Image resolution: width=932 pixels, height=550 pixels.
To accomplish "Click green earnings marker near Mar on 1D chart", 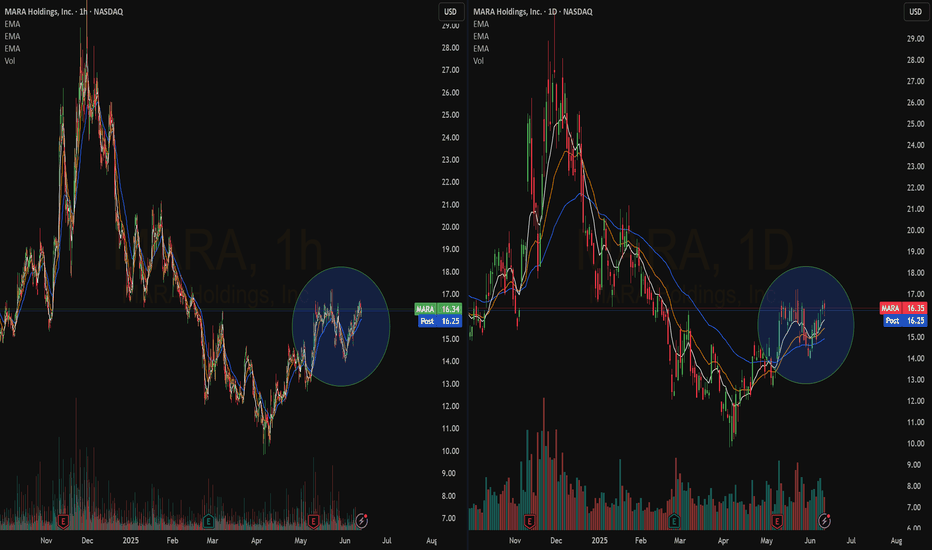I will point(673,522).
